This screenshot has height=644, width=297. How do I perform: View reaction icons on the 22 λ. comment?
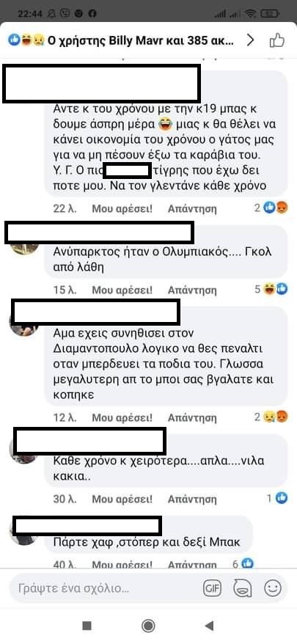coord(271,208)
